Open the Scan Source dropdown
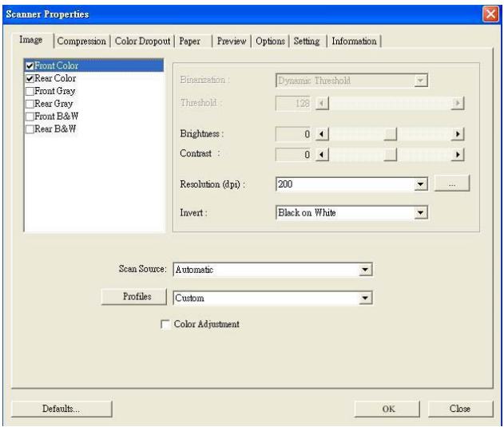This screenshot has width=504, height=427. point(364,270)
